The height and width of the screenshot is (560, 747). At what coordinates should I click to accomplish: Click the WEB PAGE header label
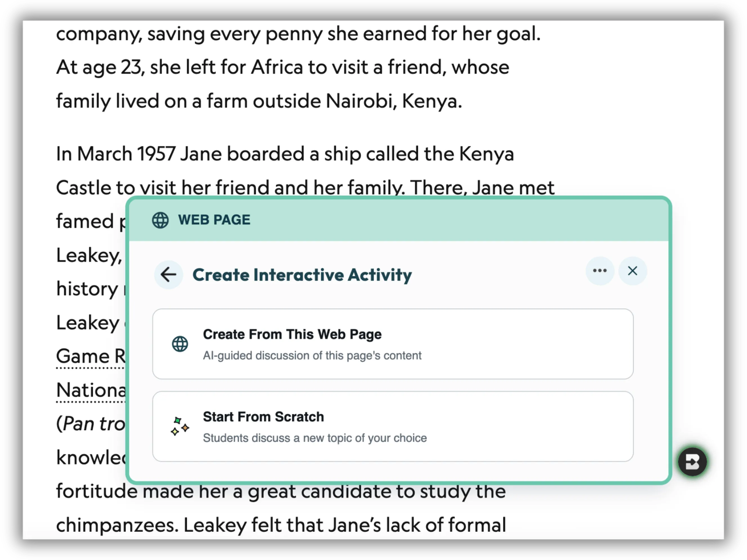pos(214,220)
